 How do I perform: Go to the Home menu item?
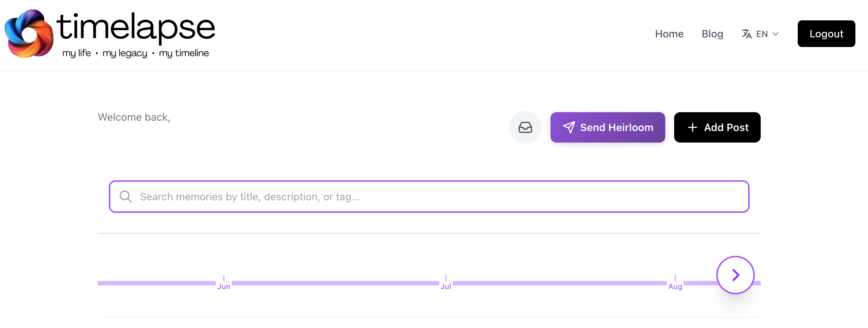pyautogui.click(x=669, y=34)
